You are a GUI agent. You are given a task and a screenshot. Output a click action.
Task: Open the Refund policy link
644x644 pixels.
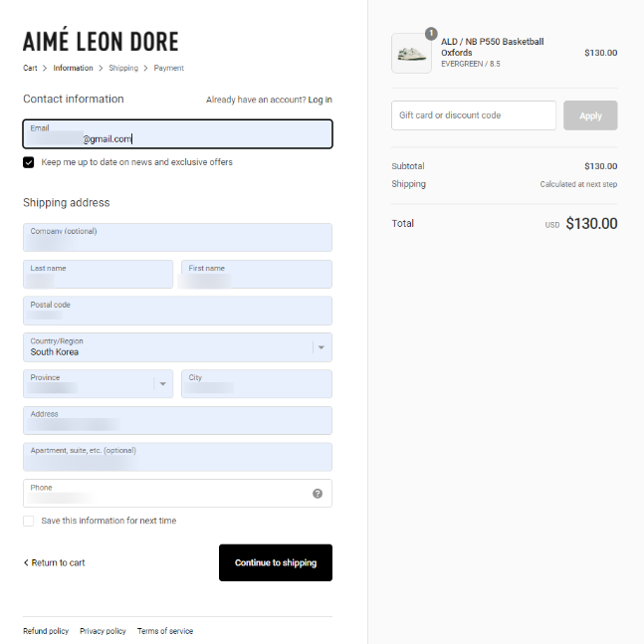click(x=46, y=631)
